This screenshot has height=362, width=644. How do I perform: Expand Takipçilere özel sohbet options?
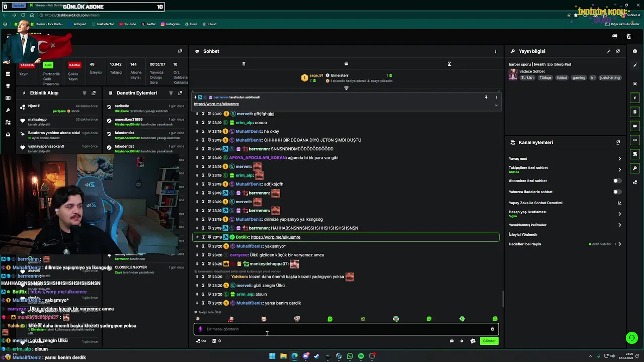point(619,169)
